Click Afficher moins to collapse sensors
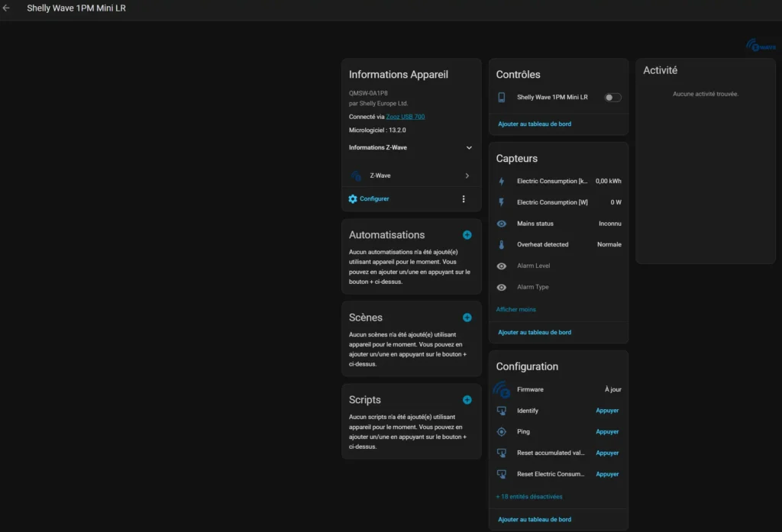The image size is (782, 532). click(x=515, y=310)
